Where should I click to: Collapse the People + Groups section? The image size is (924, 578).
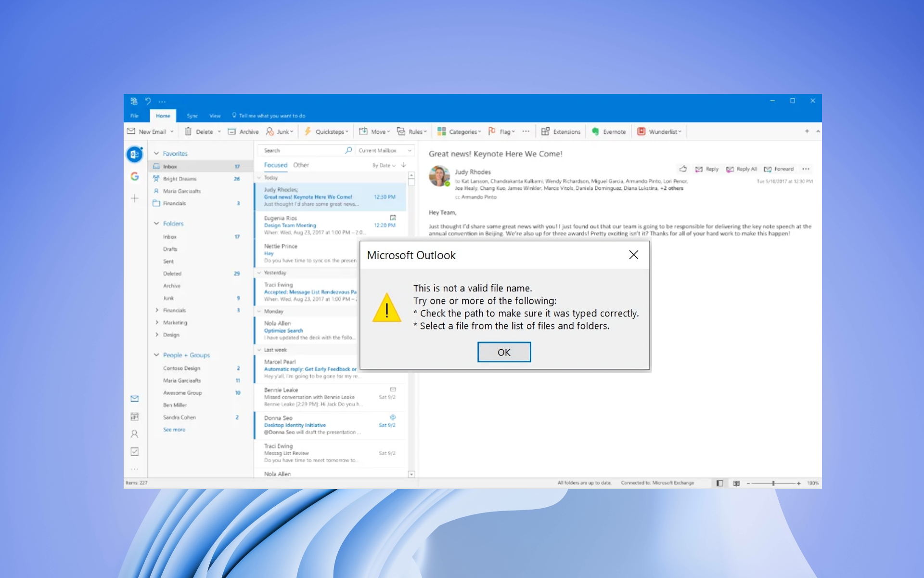pyautogui.click(x=156, y=355)
